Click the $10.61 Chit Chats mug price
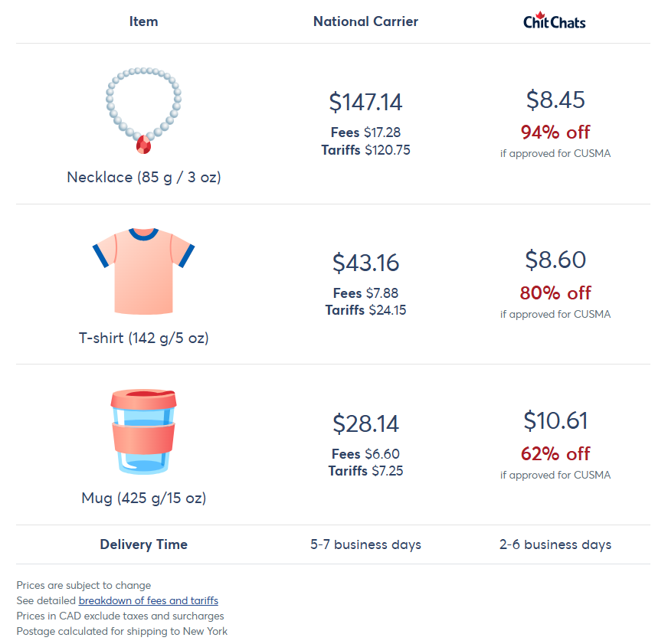655x644 pixels. [x=555, y=420]
